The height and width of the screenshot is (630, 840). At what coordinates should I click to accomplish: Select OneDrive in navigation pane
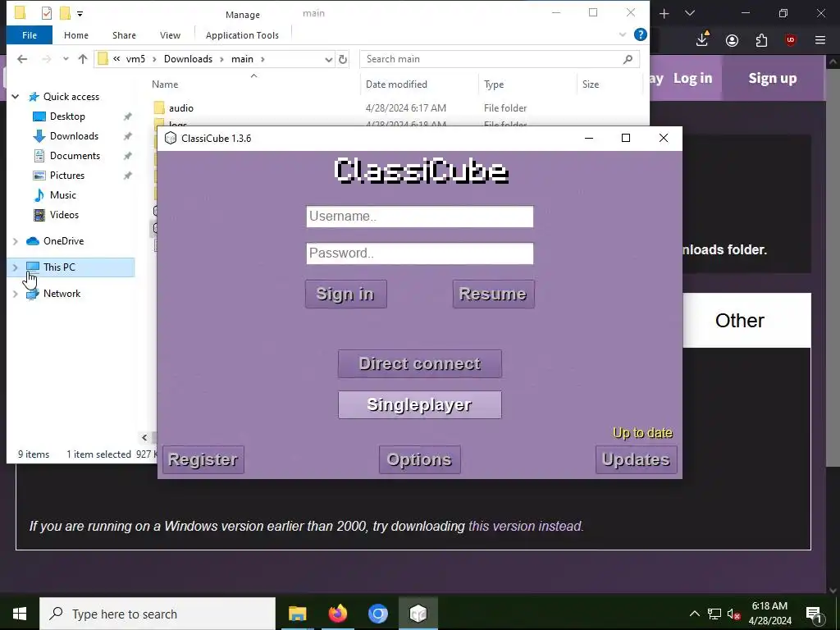63,241
